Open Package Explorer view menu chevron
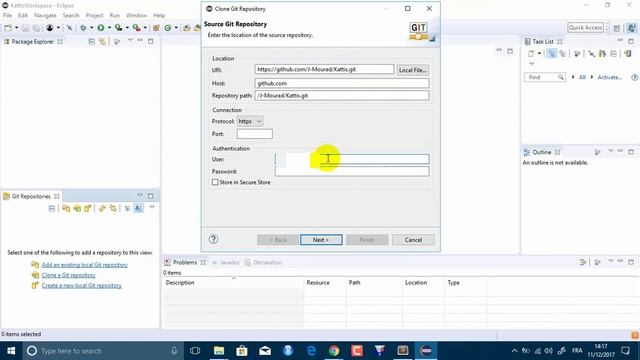The image size is (640, 360). [x=130, y=41]
